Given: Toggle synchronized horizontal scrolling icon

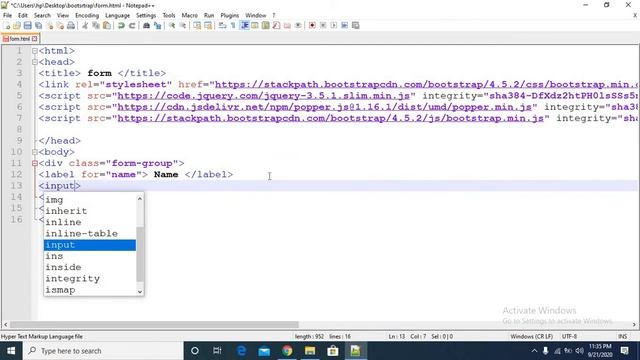Looking at the screenshot, I should point(208,25).
